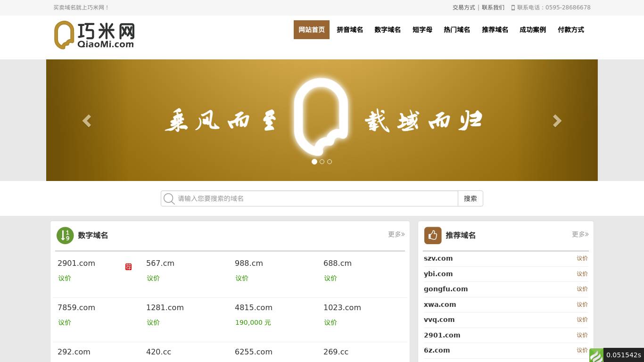Click the 190,000 元 price
This screenshot has height=362, width=644.
(253, 322)
